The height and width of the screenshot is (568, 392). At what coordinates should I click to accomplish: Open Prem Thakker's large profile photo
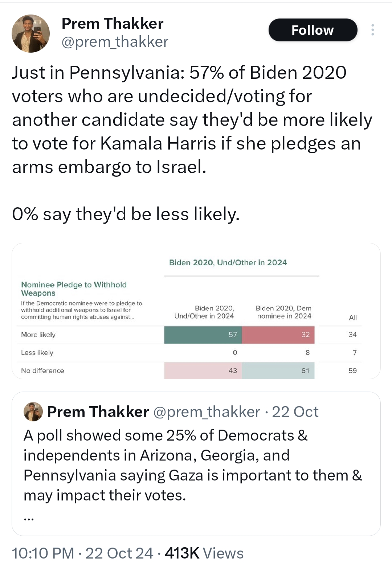click(31, 34)
